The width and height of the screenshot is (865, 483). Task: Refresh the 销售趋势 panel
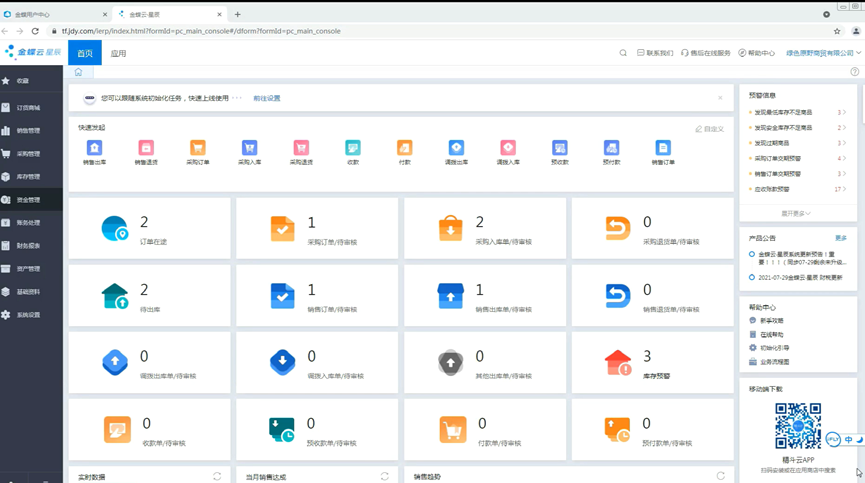pos(720,476)
